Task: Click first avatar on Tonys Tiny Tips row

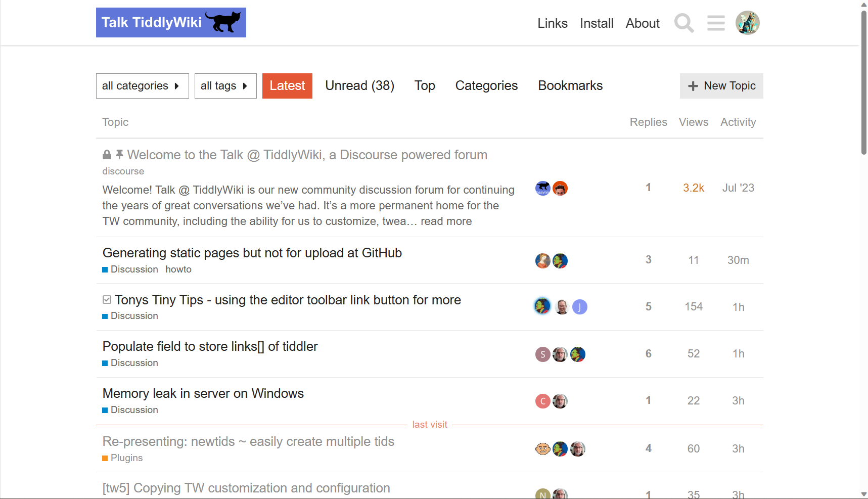Action: click(542, 306)
